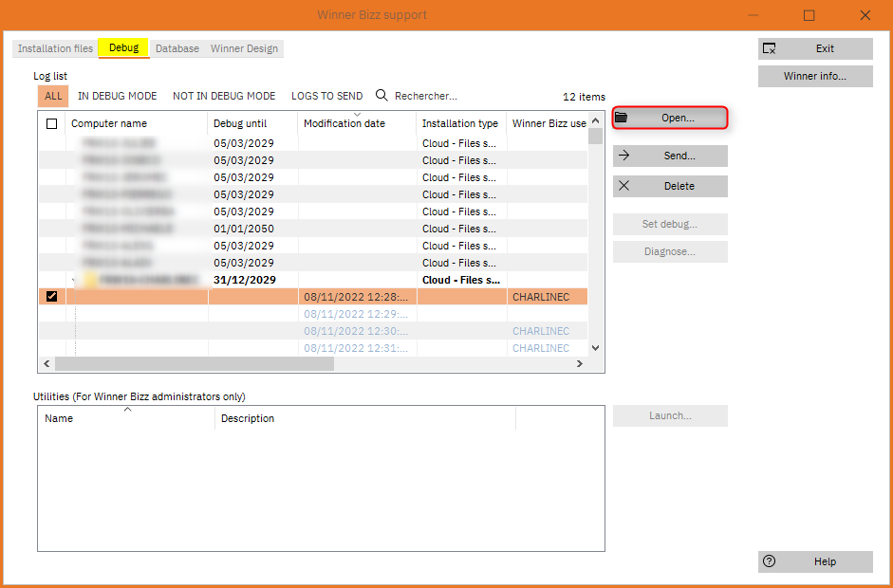This screenshot has height=588, width=893.
Task: Show LOGS TO SEND filter
Action: [326, 96]
